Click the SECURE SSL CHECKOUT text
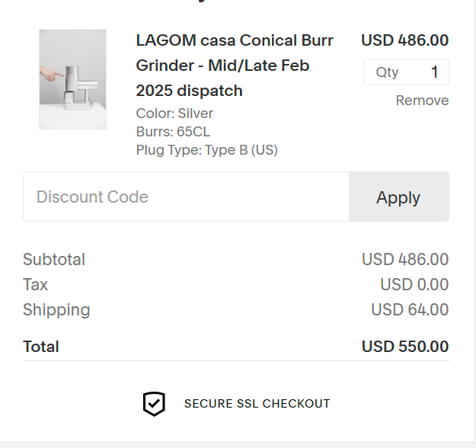 257,404
